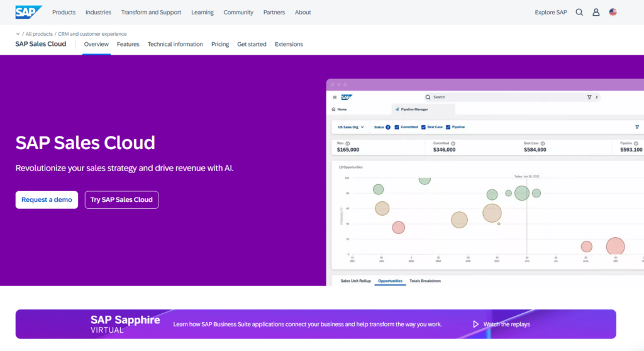This screenshot has height=351, width=644.
Task: Click the Pipeline Manager tab icon
Action: (x=397, y=109)
